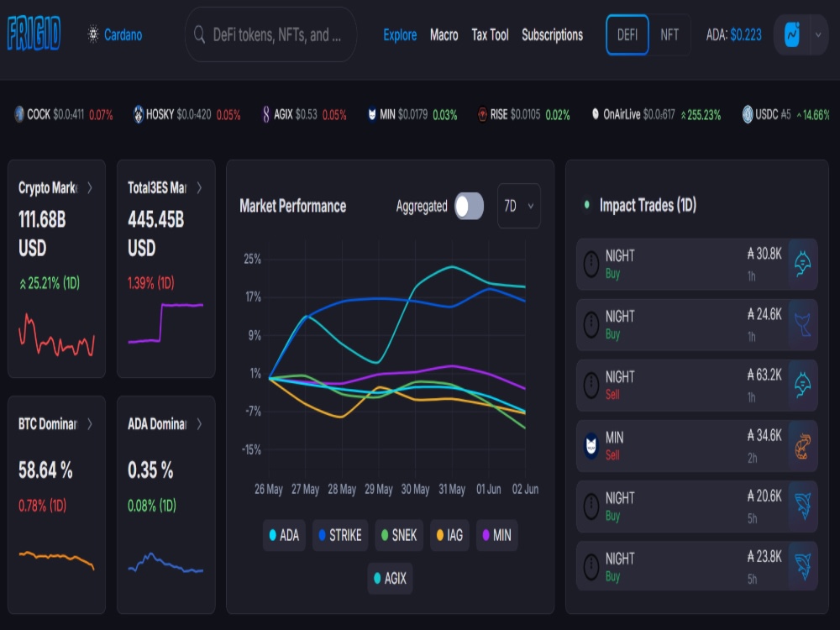Screen dimensions: 840x630
Task: Click shark icon on NIGHT 23.8K trade
Action: click(x=802, y=566)
